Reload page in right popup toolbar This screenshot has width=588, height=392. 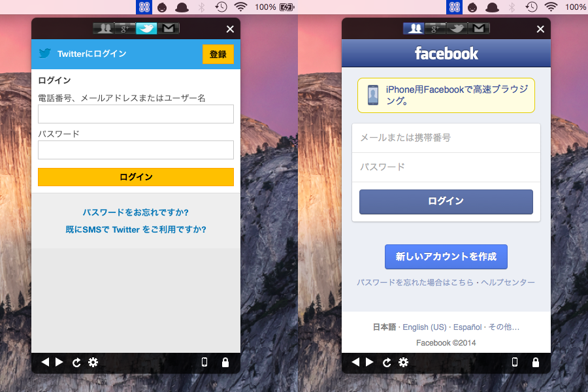(387, 363)
